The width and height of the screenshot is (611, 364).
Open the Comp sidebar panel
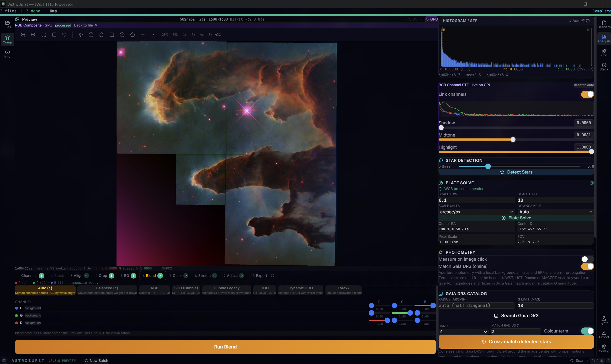7,40
